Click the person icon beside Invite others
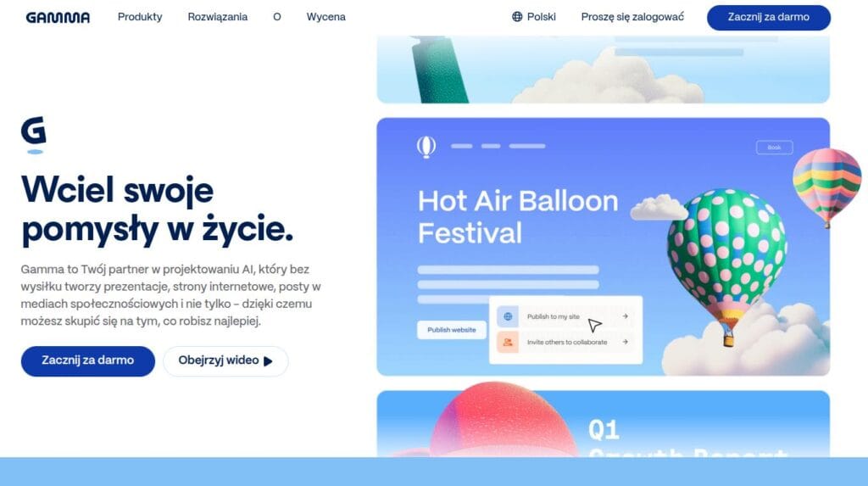This screenshot has width=868, height=486. [508, 342]
